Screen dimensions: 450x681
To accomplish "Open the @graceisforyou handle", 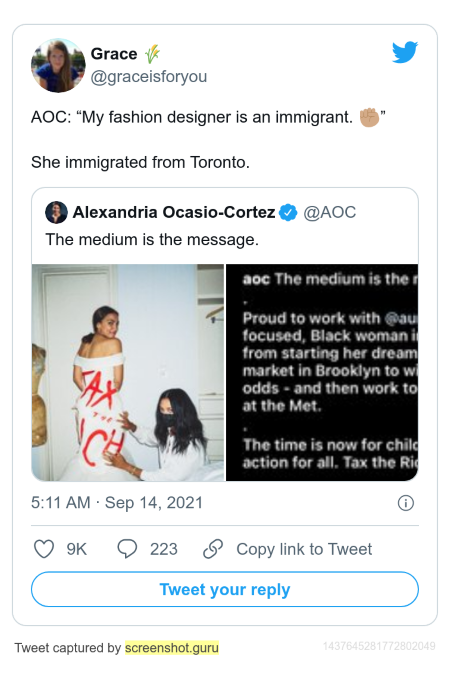I will click(x=149, y=77).
